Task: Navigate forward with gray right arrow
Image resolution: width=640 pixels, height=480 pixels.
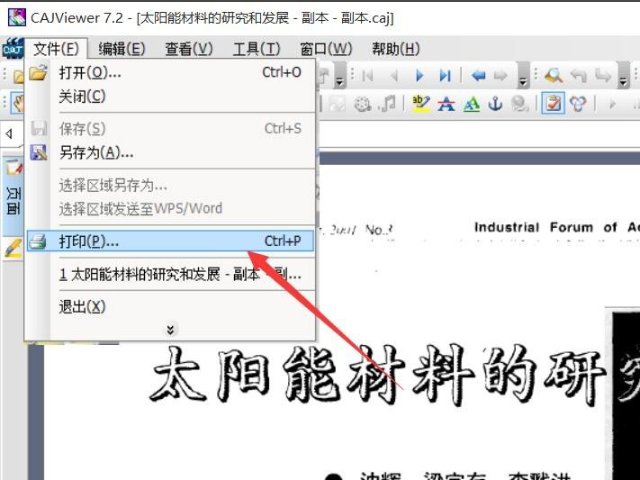Action: (x=500, y=76)
